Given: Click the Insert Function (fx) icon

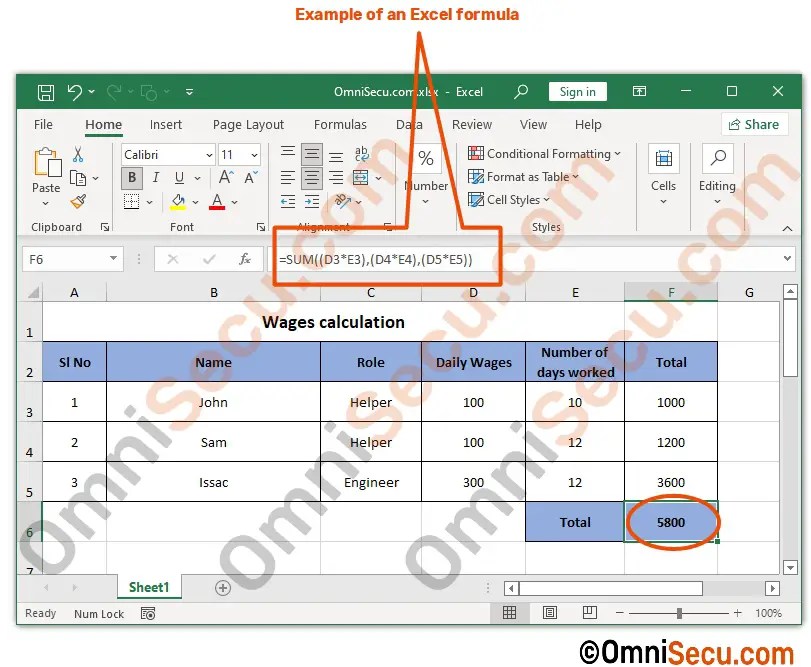Looking at the screenshot, I should pos(245,259).
